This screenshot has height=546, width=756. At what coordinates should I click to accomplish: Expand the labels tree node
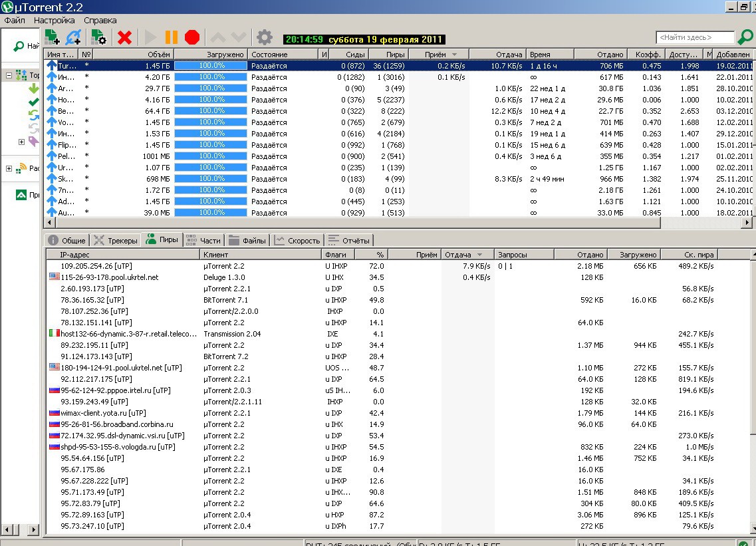click(x=21, y=142)
